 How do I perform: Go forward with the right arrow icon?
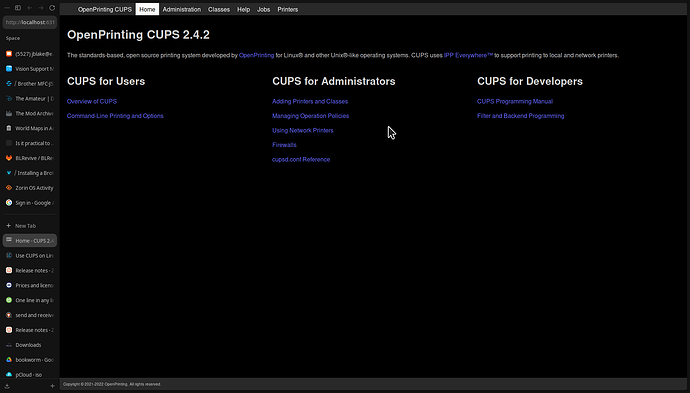[x=40, y=8]
